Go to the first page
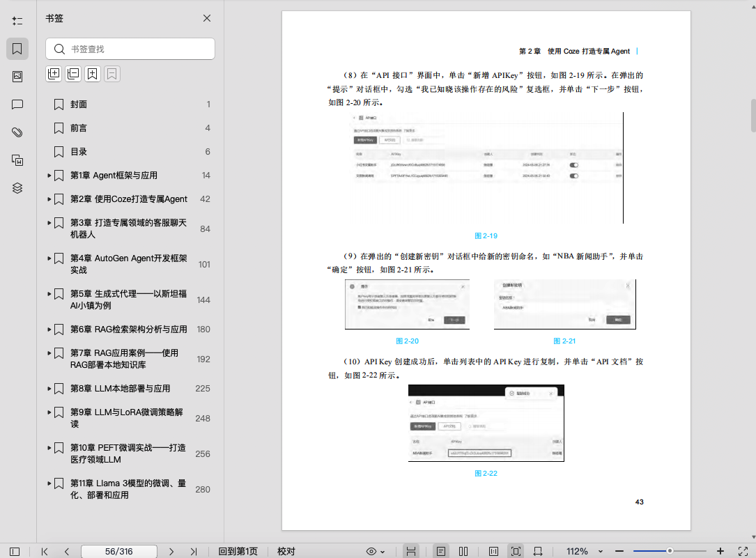The height and width of the screenshot is (558, 756). [x=45, y=551]
